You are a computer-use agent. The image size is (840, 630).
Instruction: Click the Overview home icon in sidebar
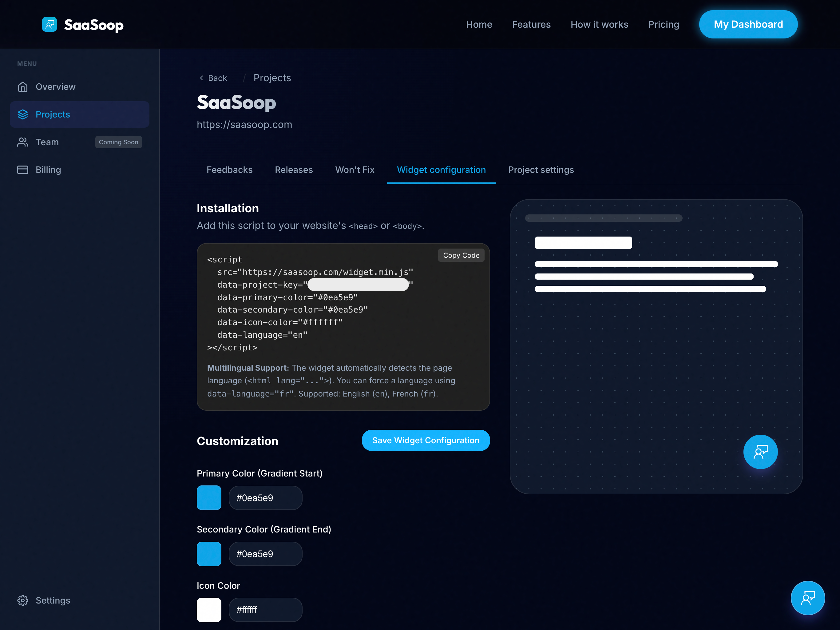pos(23,87)
